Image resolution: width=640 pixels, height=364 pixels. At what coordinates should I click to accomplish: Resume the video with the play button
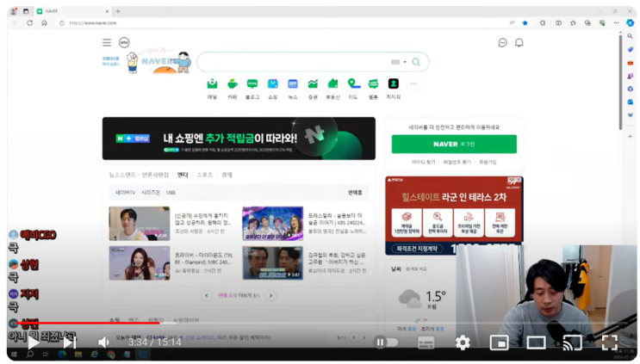point(33,342)
